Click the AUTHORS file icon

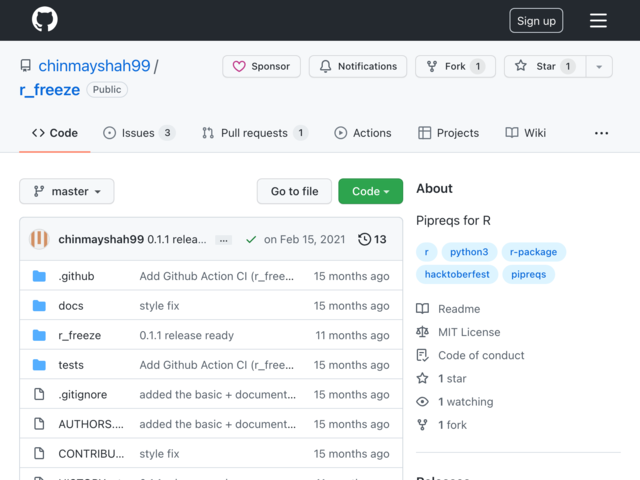coord(39,424)
